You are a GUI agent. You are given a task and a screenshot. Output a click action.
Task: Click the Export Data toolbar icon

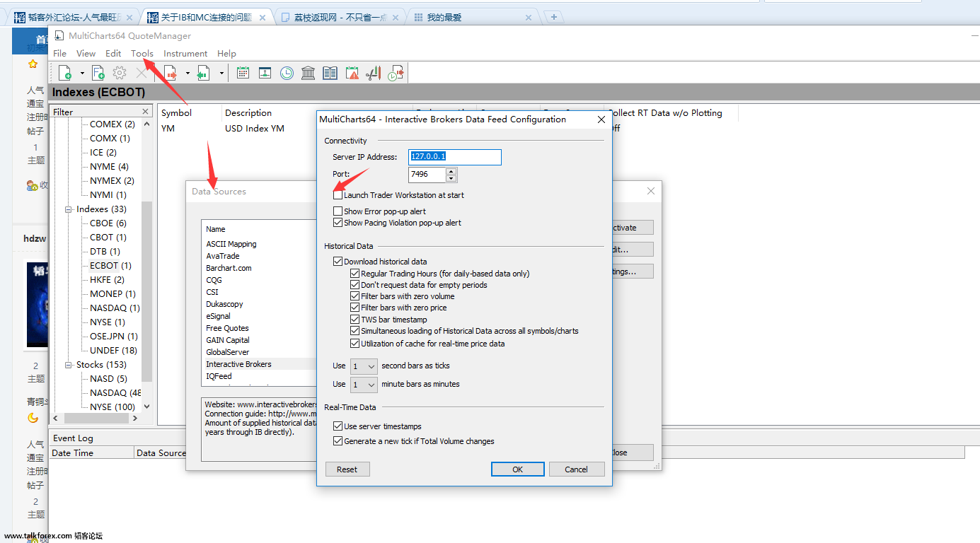click(171, 72)
